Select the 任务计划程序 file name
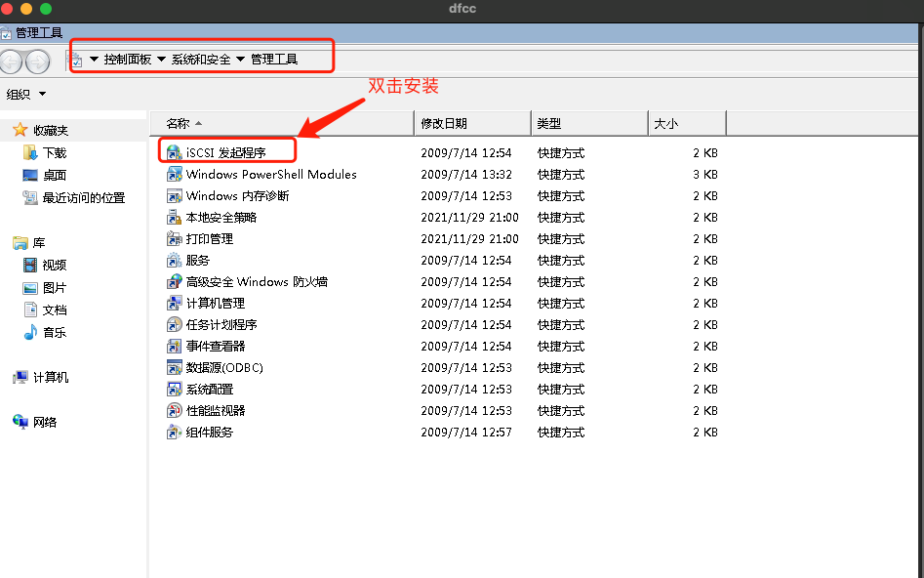 (x=221, y=324)
